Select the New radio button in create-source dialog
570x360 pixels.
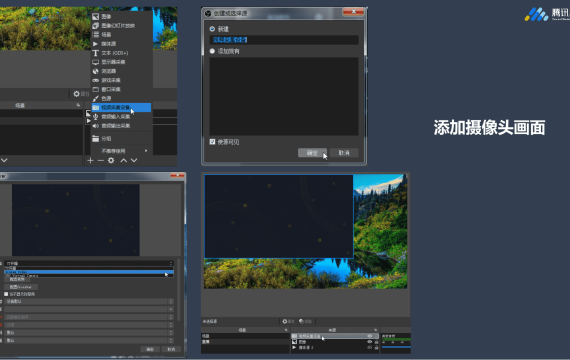[212, 29]
